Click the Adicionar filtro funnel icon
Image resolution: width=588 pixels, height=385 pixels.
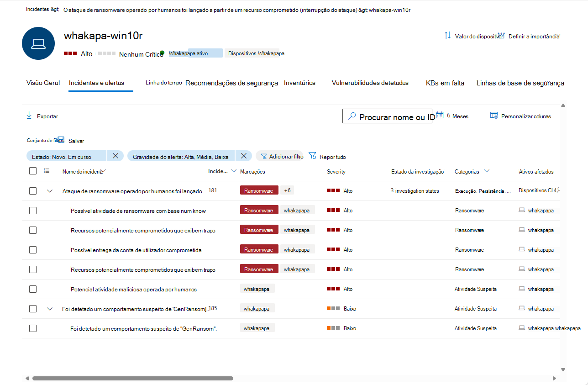(x=264, y=156)
